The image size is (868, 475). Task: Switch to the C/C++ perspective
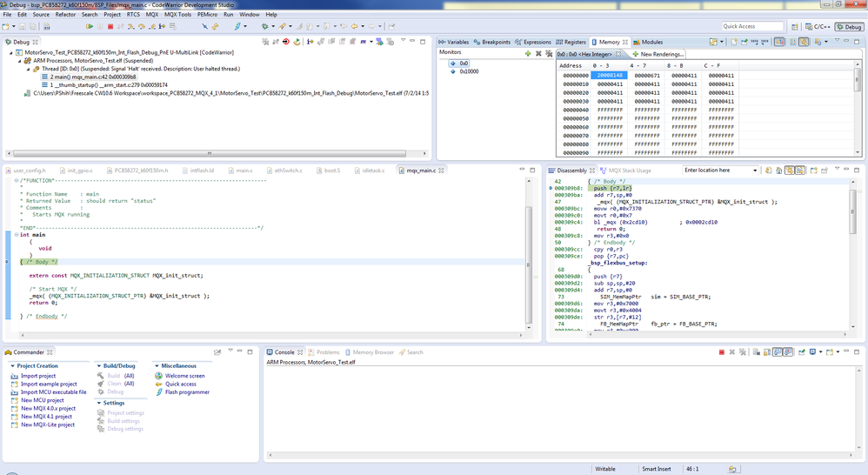pos(816,27)
